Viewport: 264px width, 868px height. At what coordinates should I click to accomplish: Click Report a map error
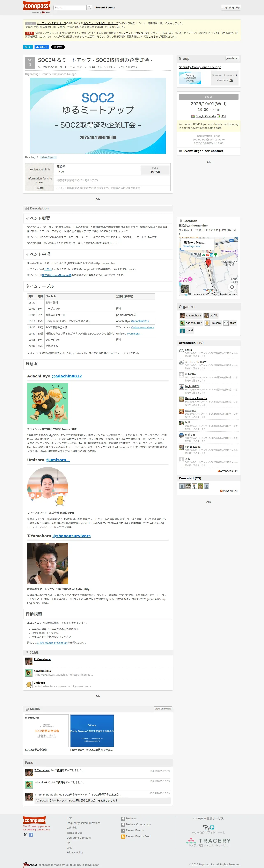[228, 294]
